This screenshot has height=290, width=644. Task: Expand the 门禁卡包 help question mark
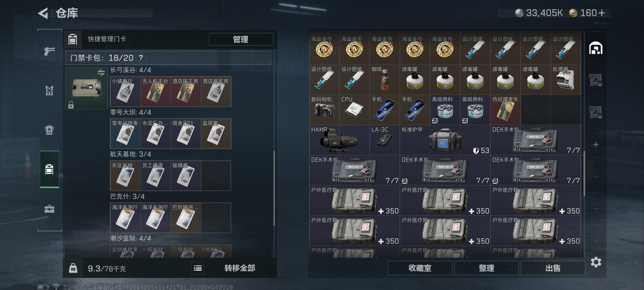pos(141,58)
